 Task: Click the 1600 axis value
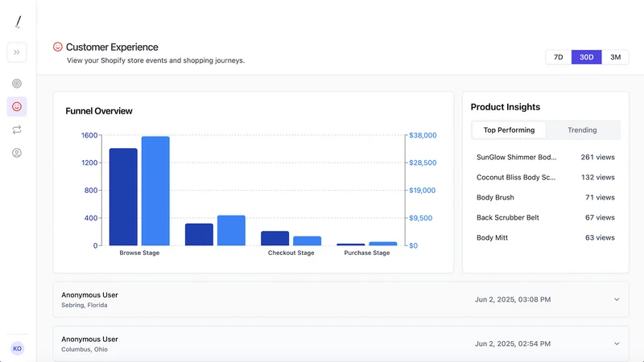(x=89, y=135)
